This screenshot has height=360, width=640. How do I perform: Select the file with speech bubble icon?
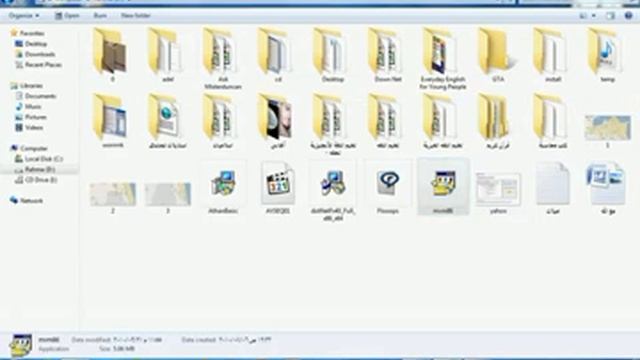click(388, 188)
